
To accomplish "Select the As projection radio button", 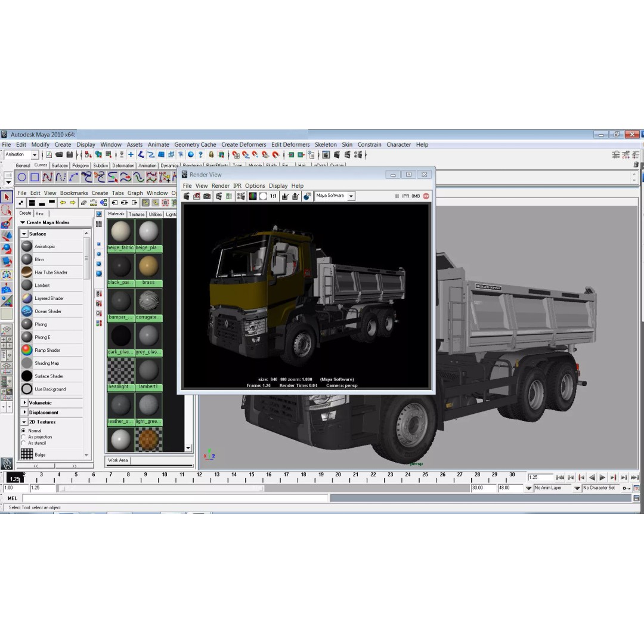I will pyautogui.click(x=23, y=437).
